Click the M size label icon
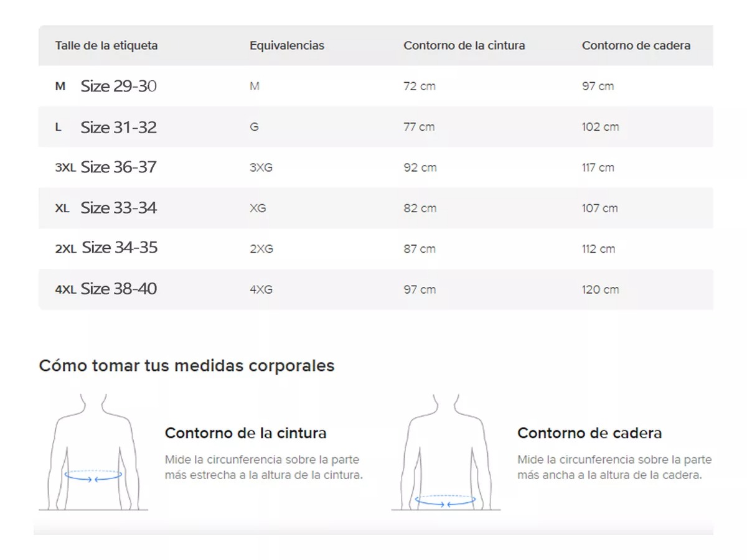The image size is (747, 560). (x=60, y=86)
